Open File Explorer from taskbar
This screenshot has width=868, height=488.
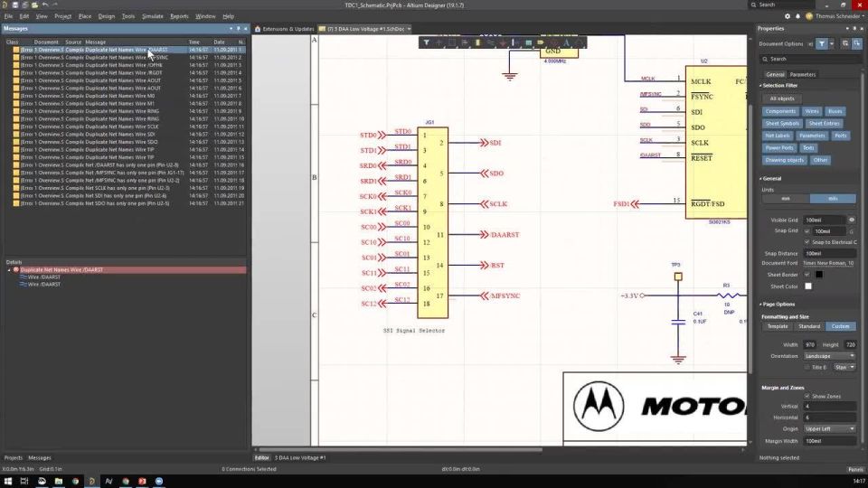[59, 481]
